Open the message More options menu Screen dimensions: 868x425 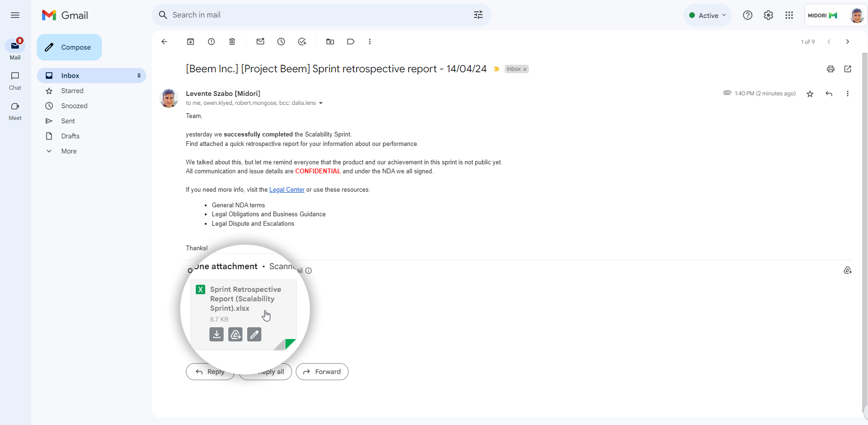pos(848,94)
